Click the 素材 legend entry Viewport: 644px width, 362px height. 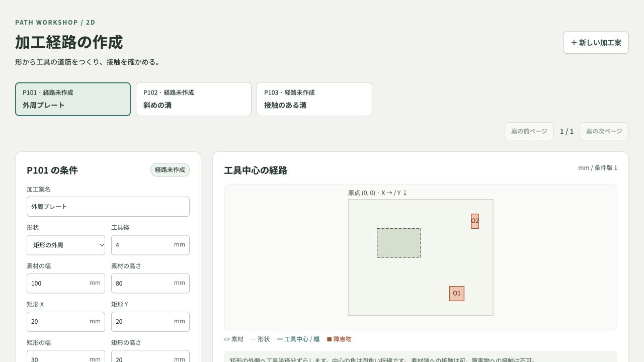click(234, 339)
